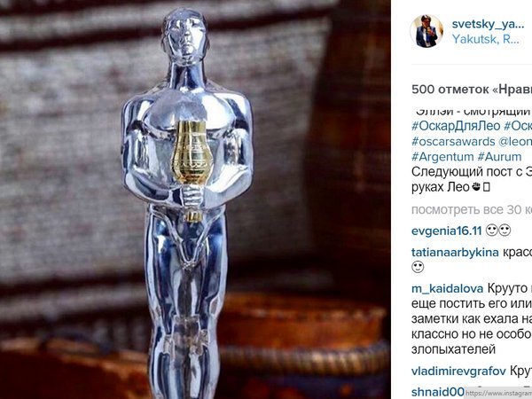The width and height of the screenshot is (532, 399).
Task: Click the heart-eyes emoji under tatianaarbykina
Action: [418, 267]
